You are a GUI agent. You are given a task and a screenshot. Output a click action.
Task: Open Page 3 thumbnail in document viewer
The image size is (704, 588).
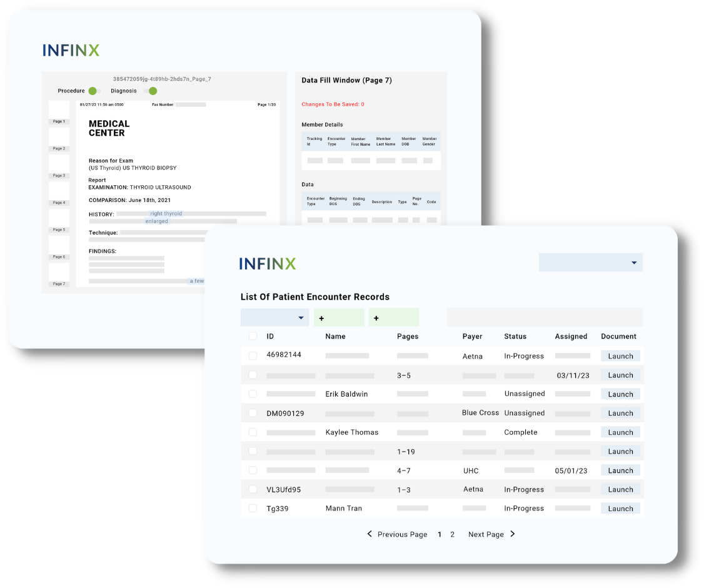59,166
